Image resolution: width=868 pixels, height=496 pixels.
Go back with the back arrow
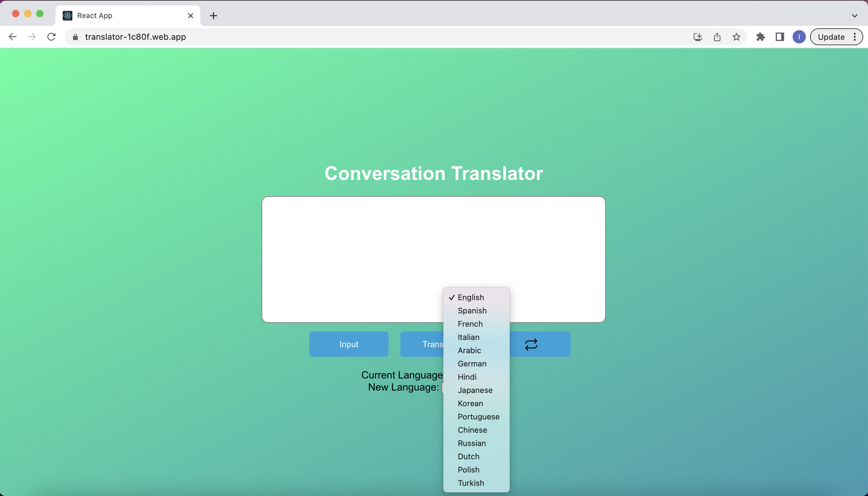coord(13,37)
